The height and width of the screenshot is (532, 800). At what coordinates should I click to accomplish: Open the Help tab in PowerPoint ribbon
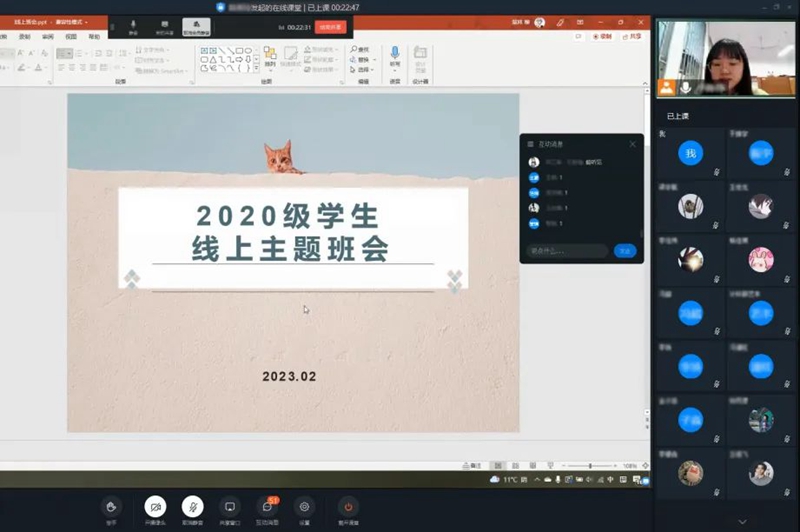(x=94, y=36)
